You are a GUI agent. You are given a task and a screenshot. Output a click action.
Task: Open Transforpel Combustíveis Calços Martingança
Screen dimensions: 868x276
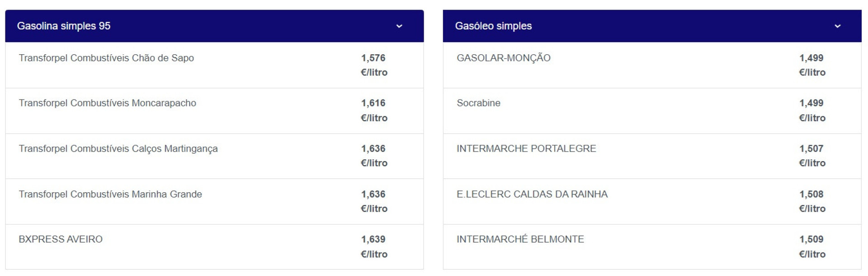click(118, 149)
